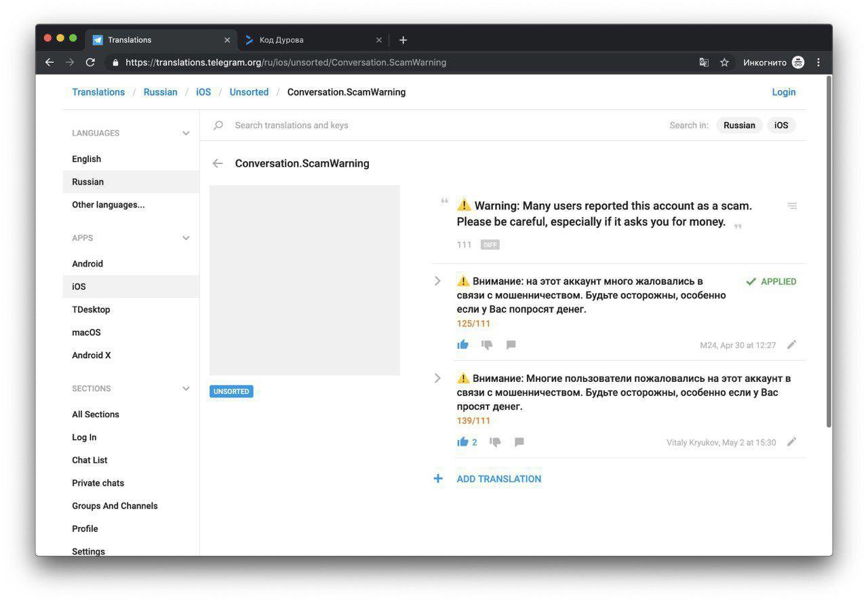Screen dimensions: 868x603
Task: Select Russian in the languages list
Action: click(x=131, y=182)
